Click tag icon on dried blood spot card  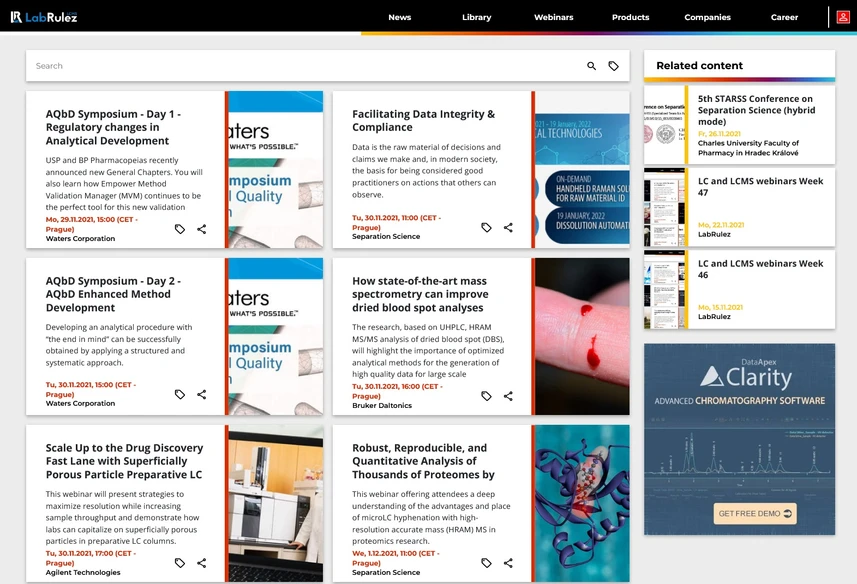(x=486, y=396)
